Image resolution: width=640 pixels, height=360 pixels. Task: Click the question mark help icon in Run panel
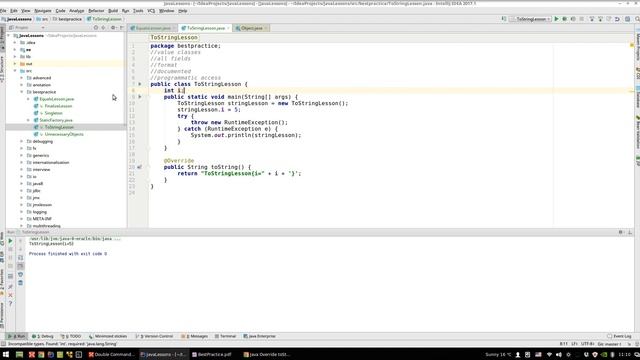(11, 304)
